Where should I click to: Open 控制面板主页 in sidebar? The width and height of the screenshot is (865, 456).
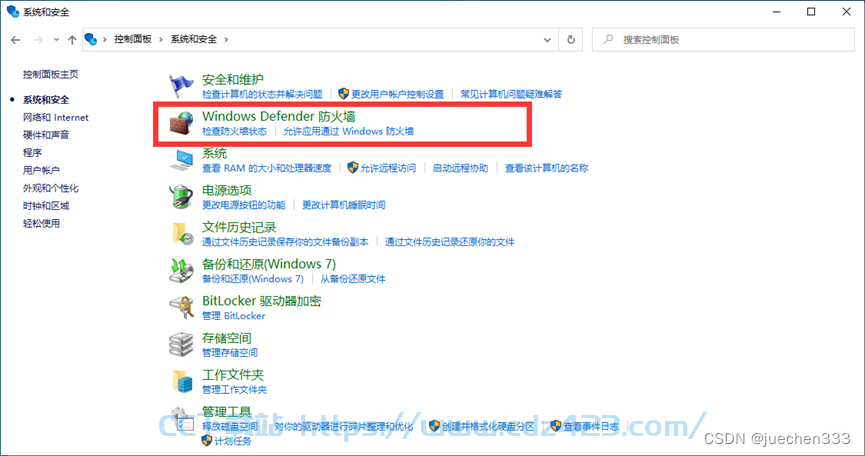pyautogui.click(x=51, y=74)
